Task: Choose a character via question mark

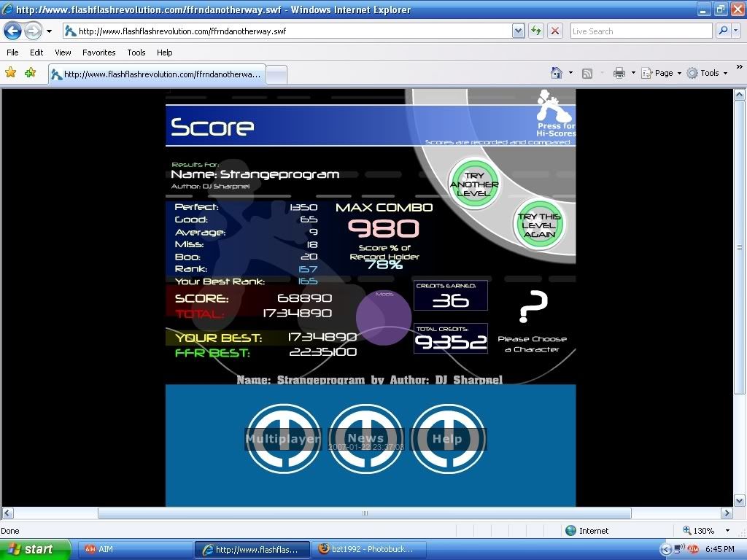Action: (533, 306)
